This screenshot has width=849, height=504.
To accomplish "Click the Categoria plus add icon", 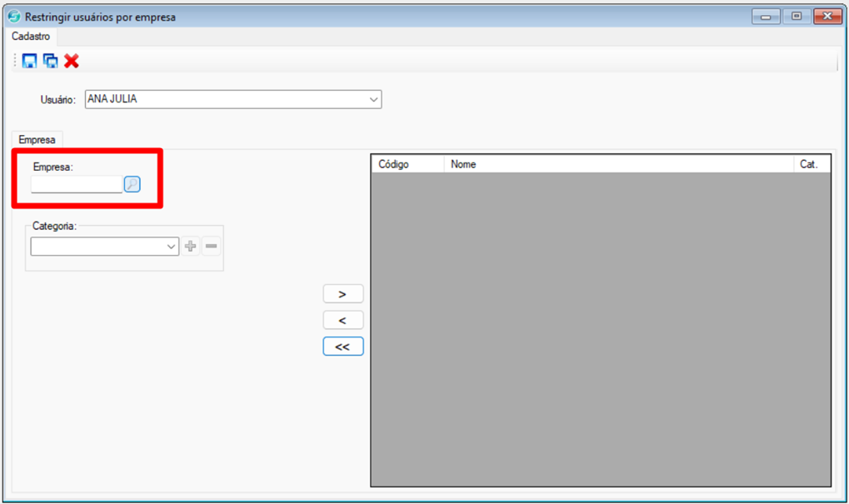I will click(x=190, y=247).
